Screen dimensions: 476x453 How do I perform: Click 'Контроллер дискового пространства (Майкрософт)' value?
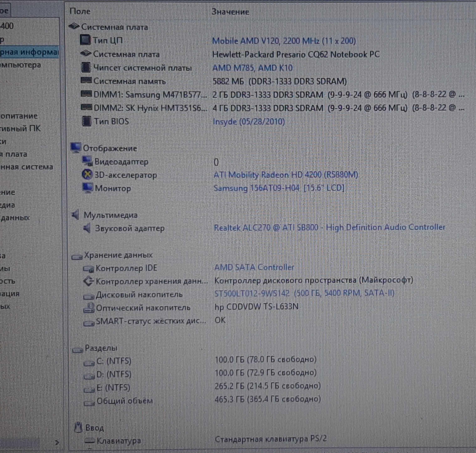[314, 280]
